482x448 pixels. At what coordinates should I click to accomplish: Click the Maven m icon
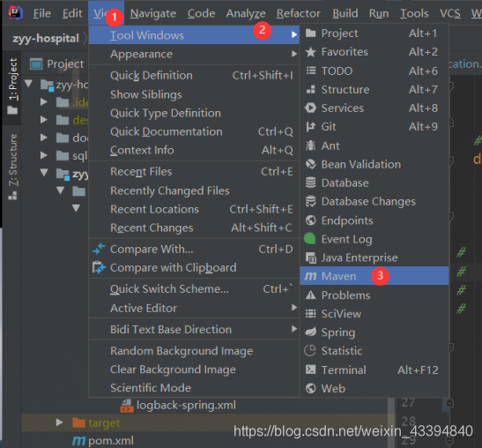[310, 276]
